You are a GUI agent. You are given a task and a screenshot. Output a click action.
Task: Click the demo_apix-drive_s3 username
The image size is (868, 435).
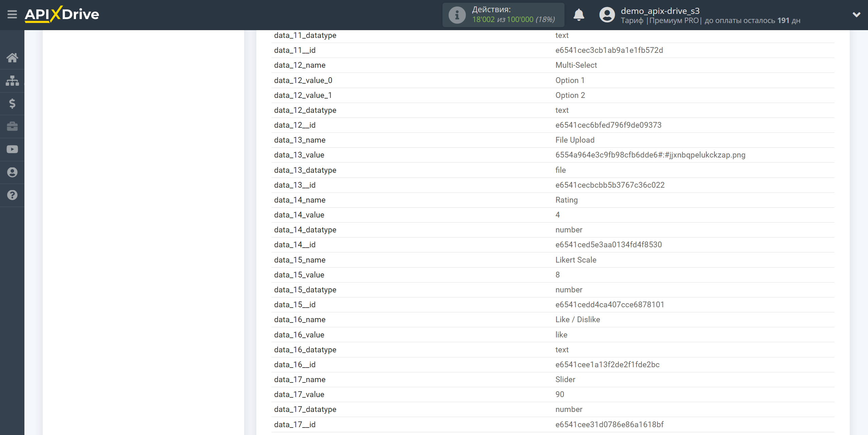pos(660,11)
